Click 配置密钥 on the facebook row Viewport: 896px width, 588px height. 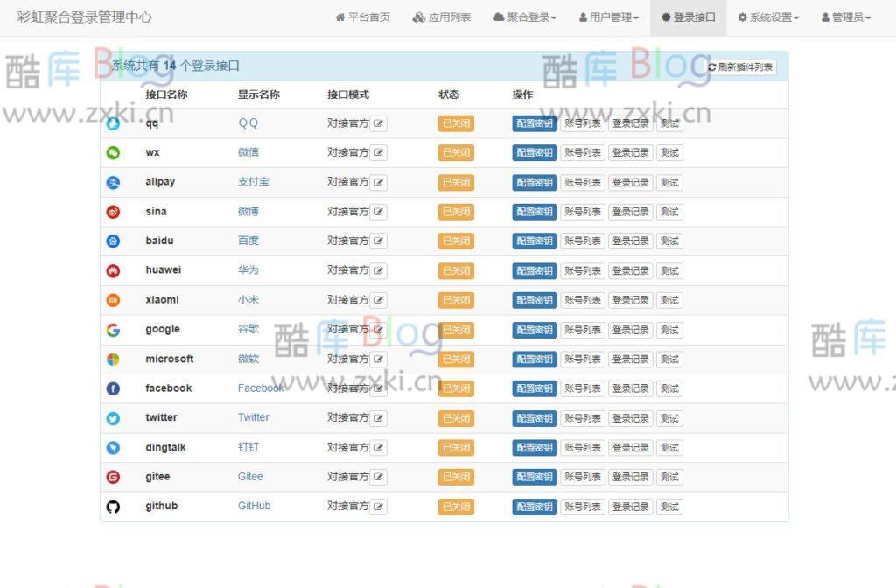click(534, 388)
